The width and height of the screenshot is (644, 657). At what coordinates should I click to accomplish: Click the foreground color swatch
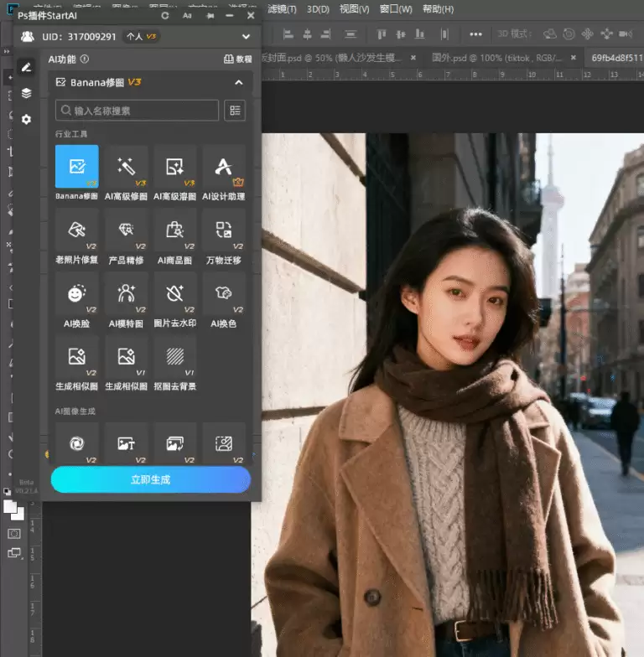[10, 507]
